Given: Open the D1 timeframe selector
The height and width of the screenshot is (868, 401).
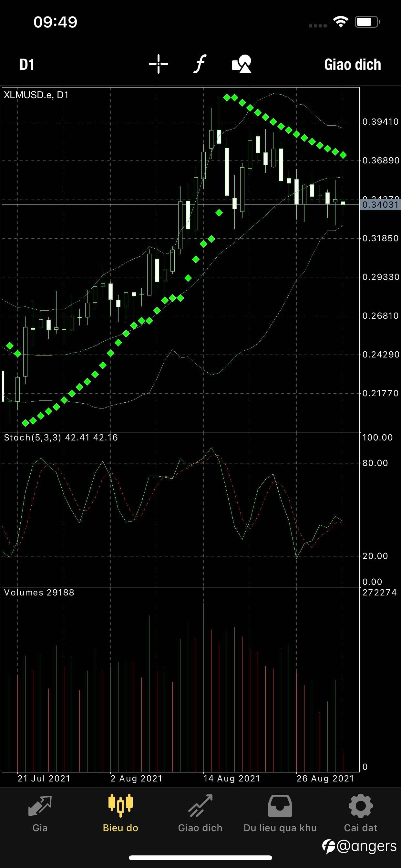Looking at the screenshot, I should [27, 64].
